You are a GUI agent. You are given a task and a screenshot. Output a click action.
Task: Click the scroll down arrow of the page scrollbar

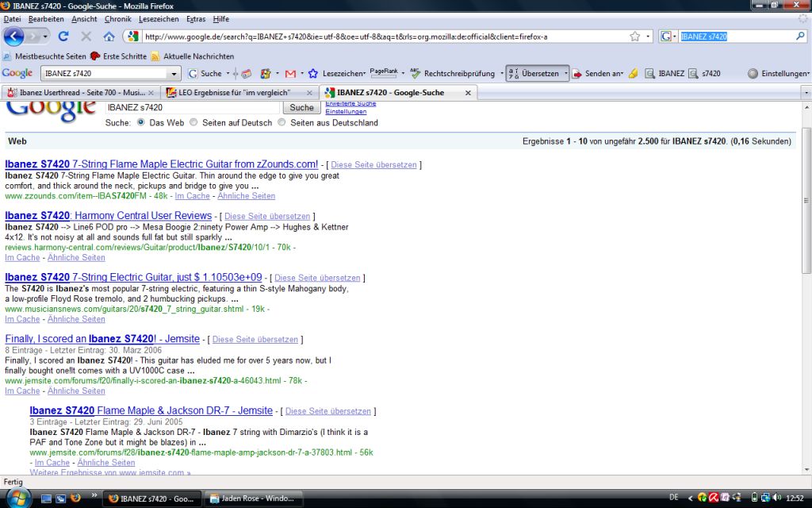806,470
